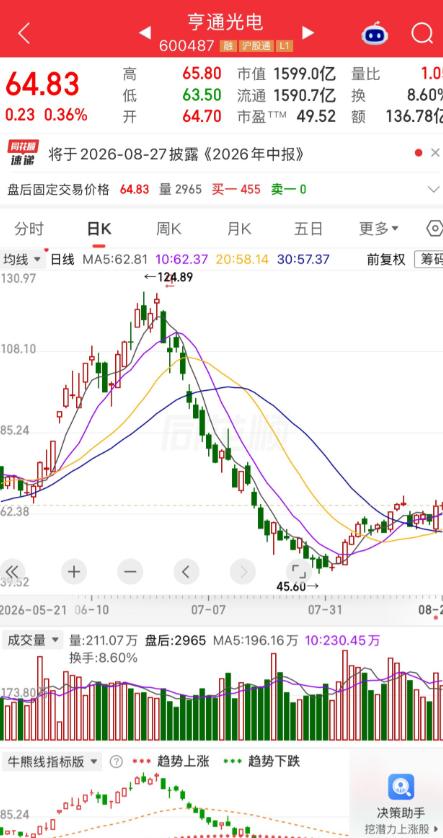
Task: Click the L1 level tag
Action: click(284, 46)
